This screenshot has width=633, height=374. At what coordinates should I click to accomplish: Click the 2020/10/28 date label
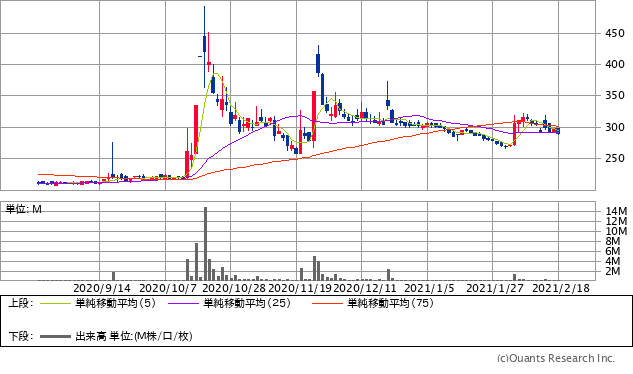(x=234, y=288)
